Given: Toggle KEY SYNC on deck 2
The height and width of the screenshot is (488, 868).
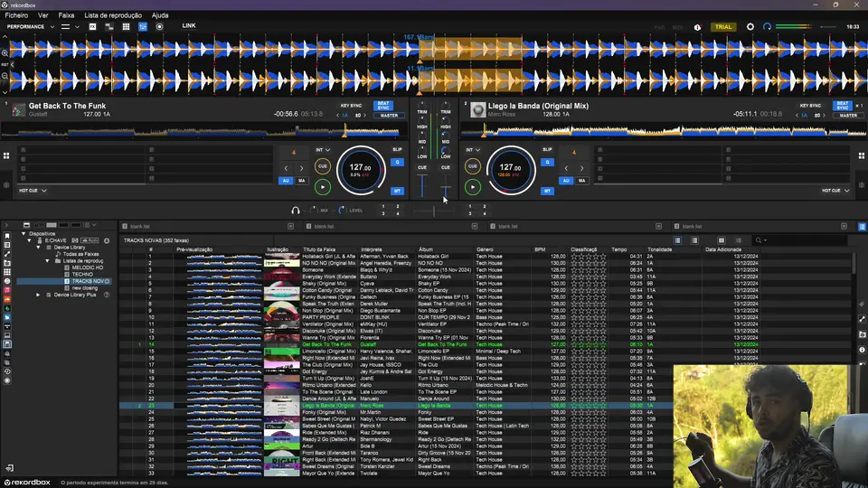Looking at the screenshot, I should (810, 106).
